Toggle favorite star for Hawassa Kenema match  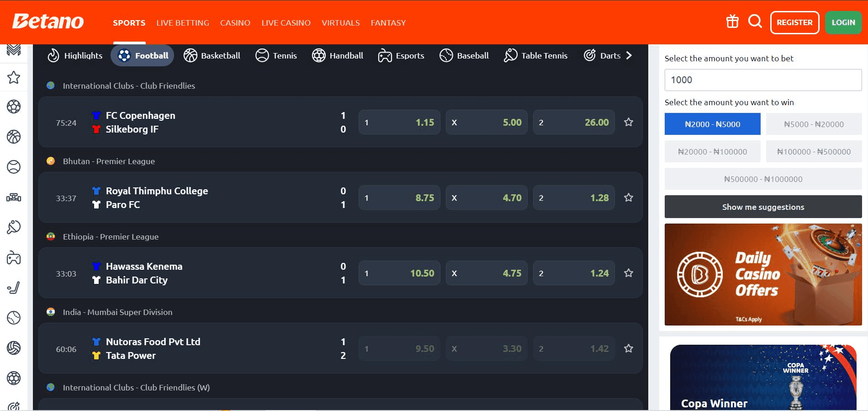click(629, 273)
